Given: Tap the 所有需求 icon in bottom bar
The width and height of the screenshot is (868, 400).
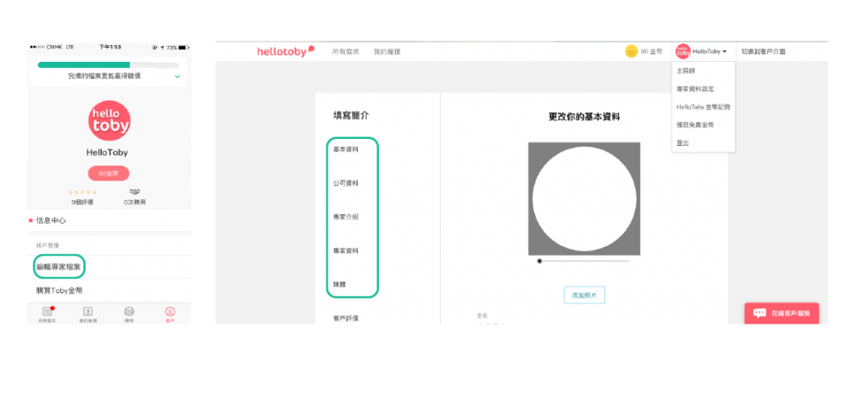Looking at the screenshot, I should 47,313.
